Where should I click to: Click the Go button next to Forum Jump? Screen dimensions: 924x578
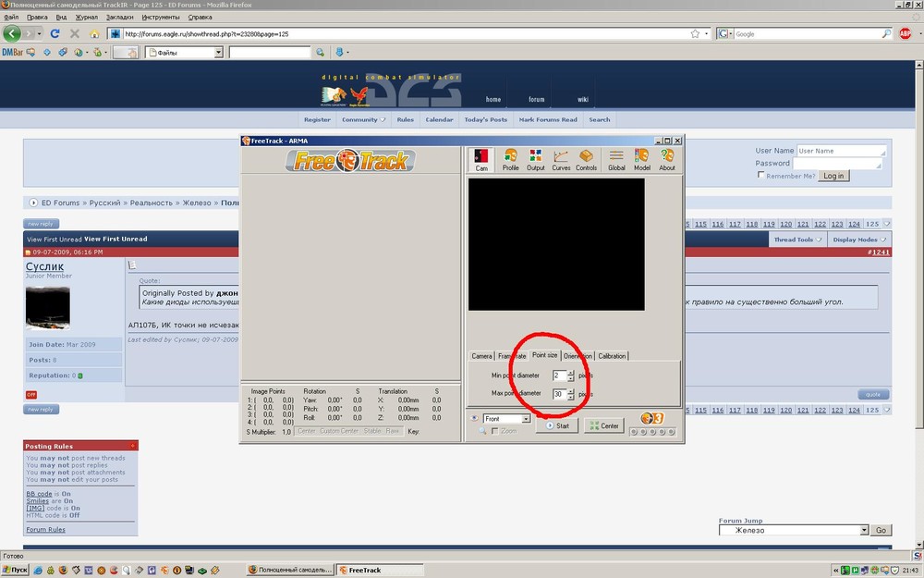pos(881,530)
